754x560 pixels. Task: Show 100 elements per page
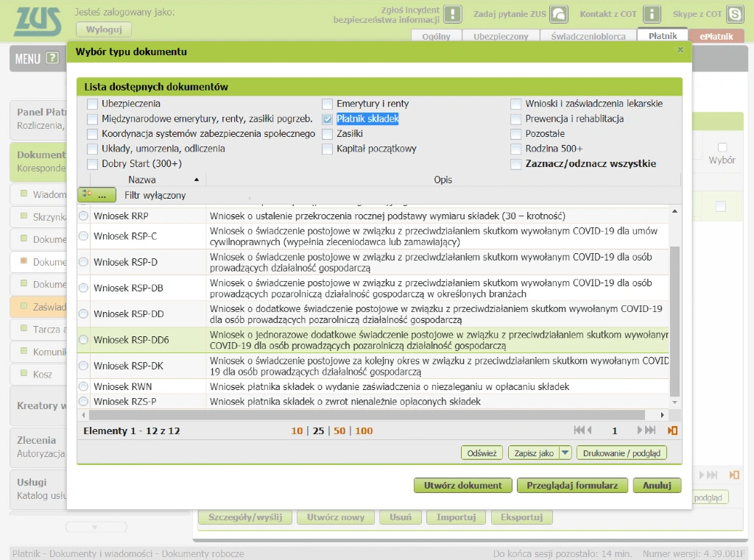click(x=364, y=430)
